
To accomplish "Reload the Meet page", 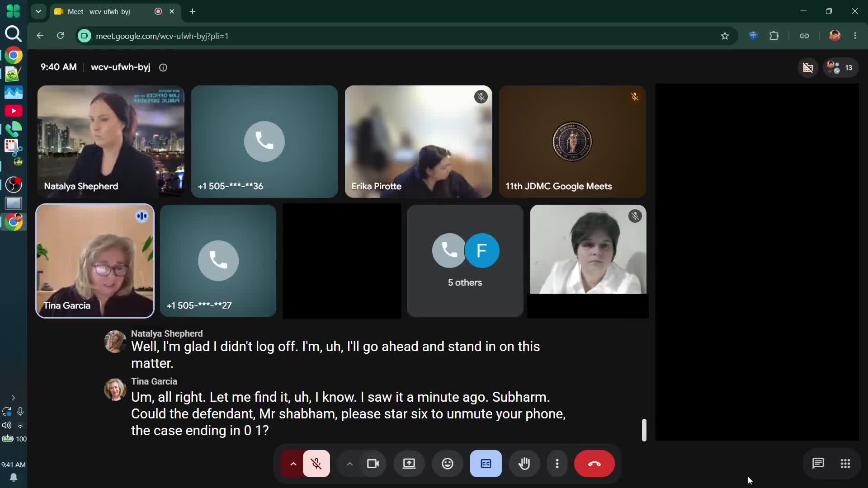I will pyautogui.click(x=60, y=36).
